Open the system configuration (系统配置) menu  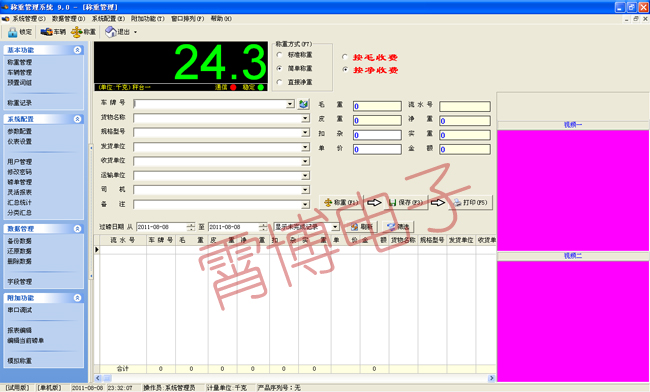pos(108,19)
